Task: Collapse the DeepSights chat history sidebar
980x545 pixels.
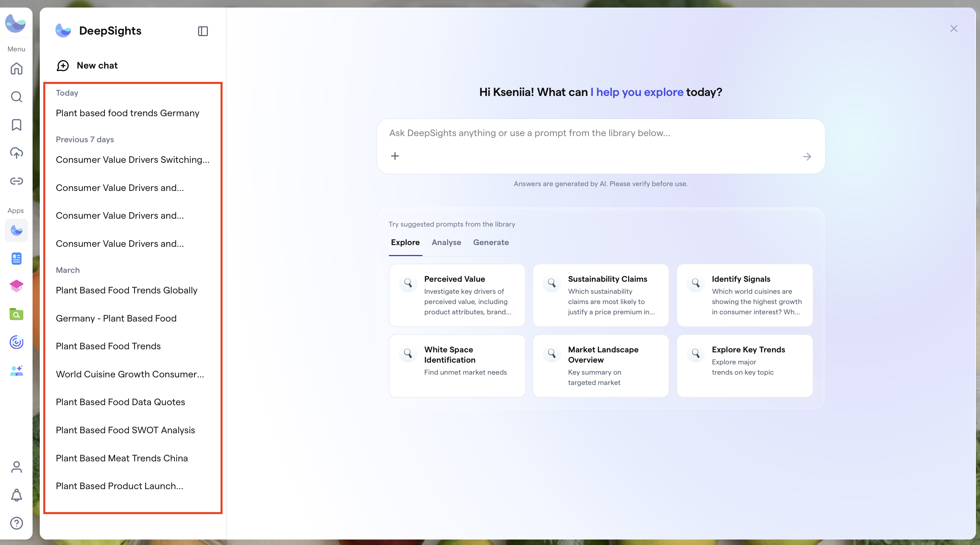Action: pyautogui.click(x=203, y=31)
